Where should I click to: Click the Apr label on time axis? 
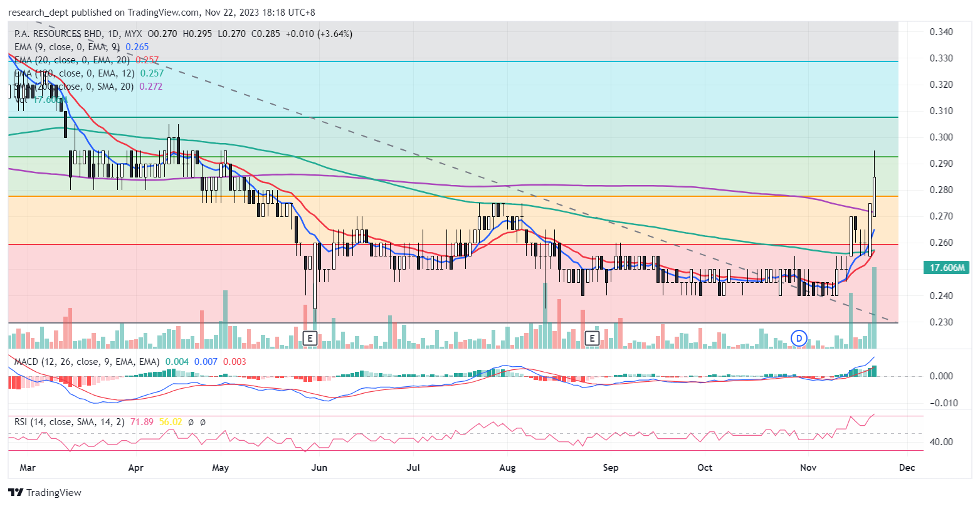(135, 468)
